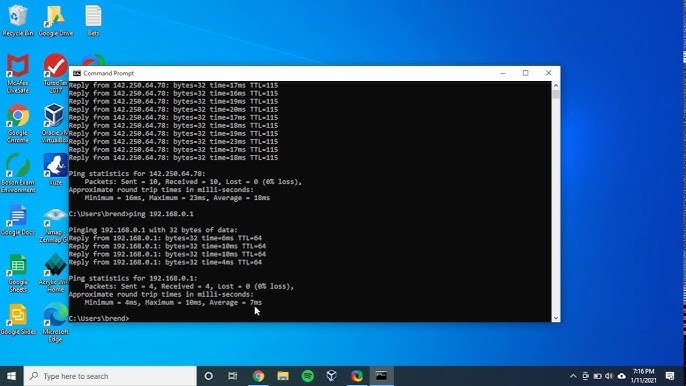
Task: Open the Recycle Bin desktop icon
Action: coord(17,21)
